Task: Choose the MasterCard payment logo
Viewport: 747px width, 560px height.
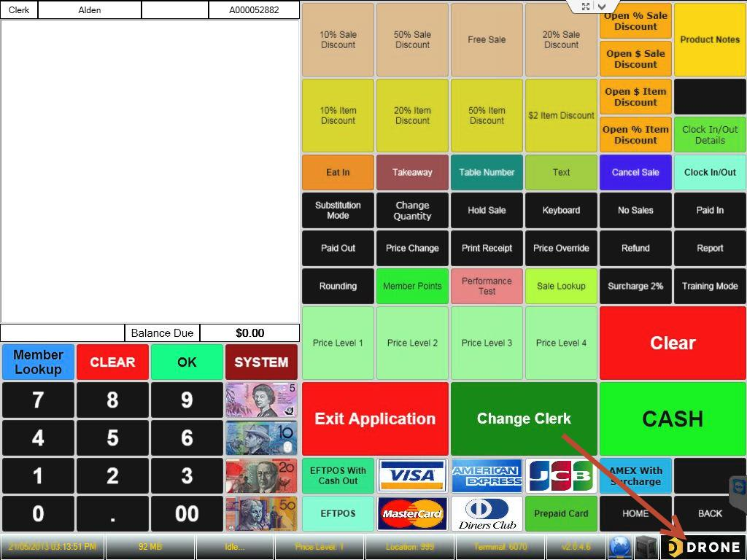Action: click(x=412, y=513)
